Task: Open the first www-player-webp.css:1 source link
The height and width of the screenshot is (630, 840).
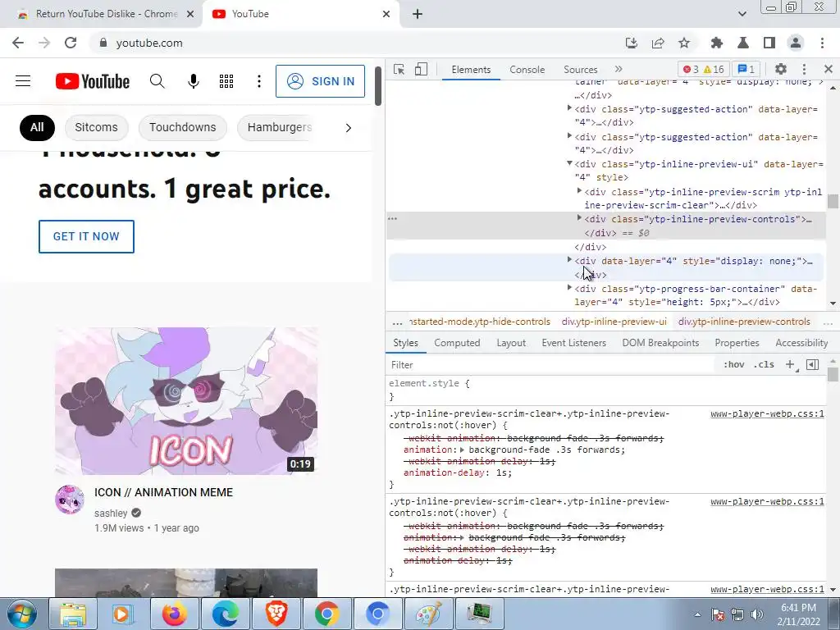Action: pos(767,413)
